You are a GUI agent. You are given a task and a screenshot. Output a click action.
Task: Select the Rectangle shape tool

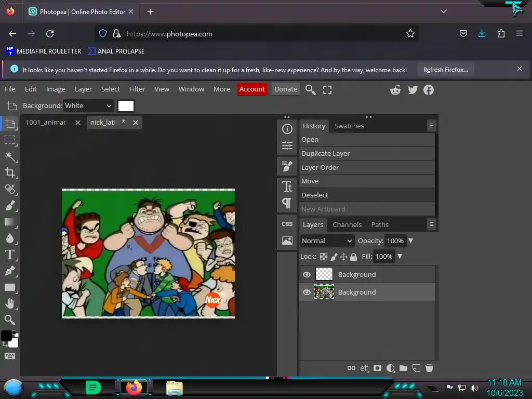pyautogui.click(x=10, y=288)
